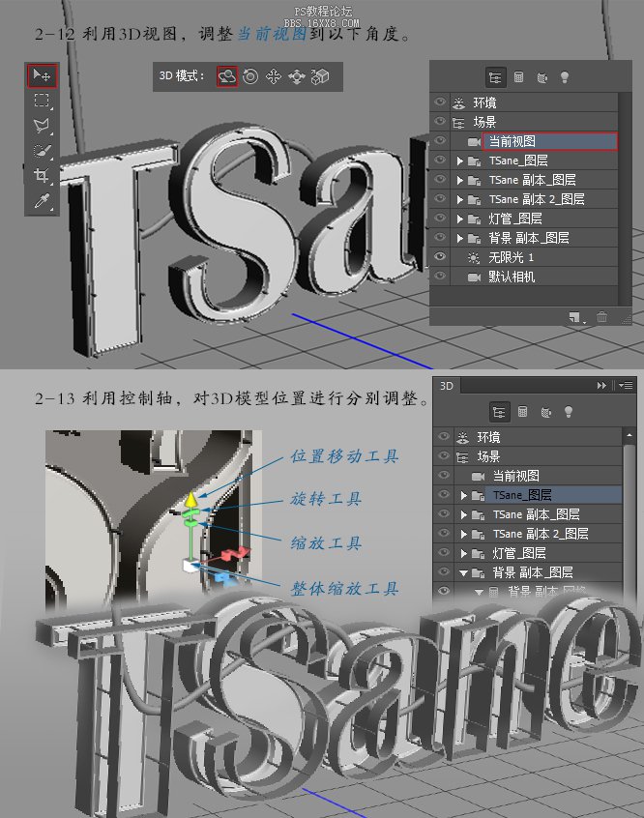Expand TSane 副本_图层 in upper 3D panel
This screenshot has height=818, width=644.
pos(459,180)
